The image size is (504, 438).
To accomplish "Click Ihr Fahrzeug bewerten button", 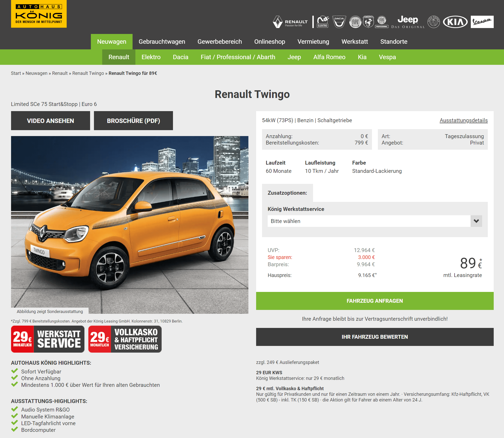I will coord(375,337).
